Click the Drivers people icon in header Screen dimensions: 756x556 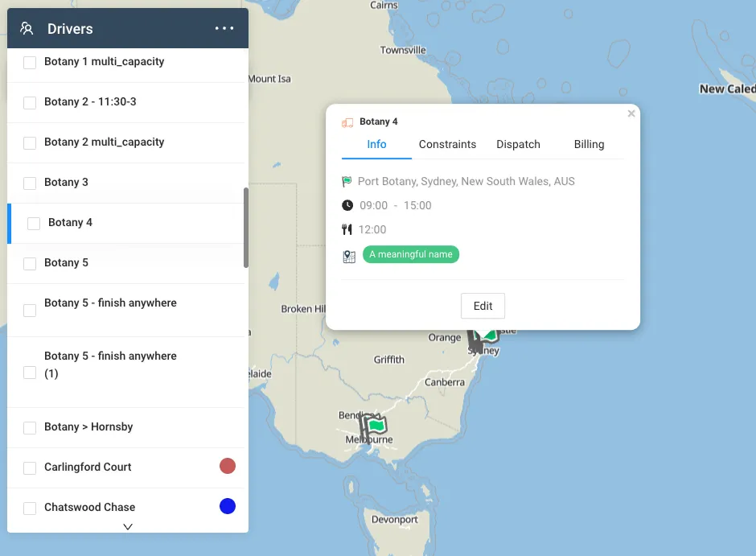click(27, 28)
